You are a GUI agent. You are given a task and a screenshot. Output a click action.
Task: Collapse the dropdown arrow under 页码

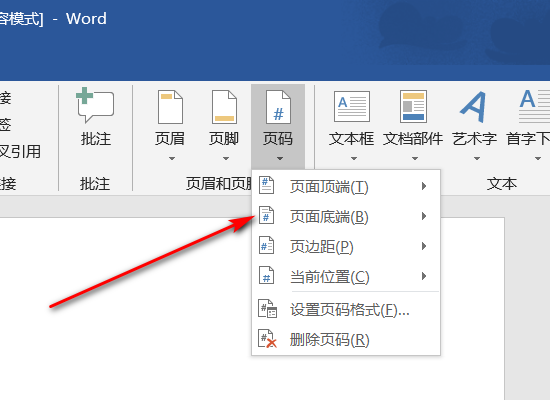[x=280, y=159]
